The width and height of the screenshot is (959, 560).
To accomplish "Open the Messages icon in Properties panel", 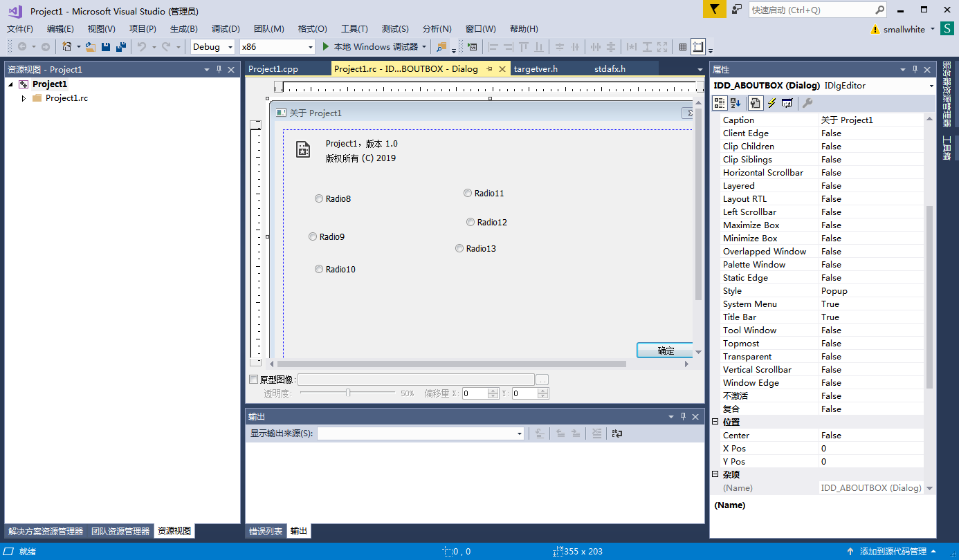I will click(x=787, y=103).
